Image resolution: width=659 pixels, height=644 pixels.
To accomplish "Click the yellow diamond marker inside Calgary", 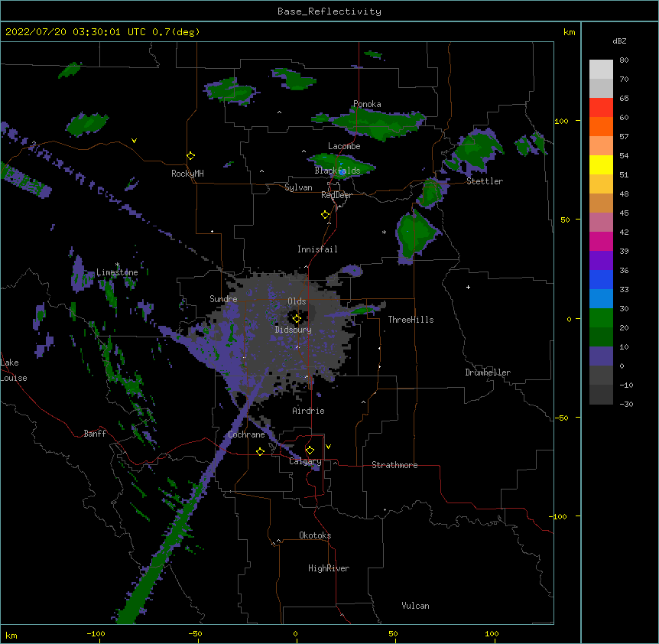I will [x=310, y=450].
